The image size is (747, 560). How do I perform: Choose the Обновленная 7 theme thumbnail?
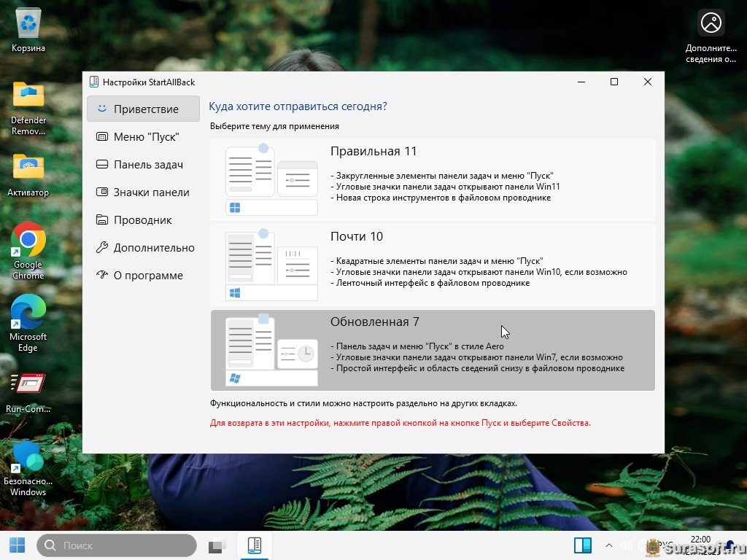[x=271, y=350]
